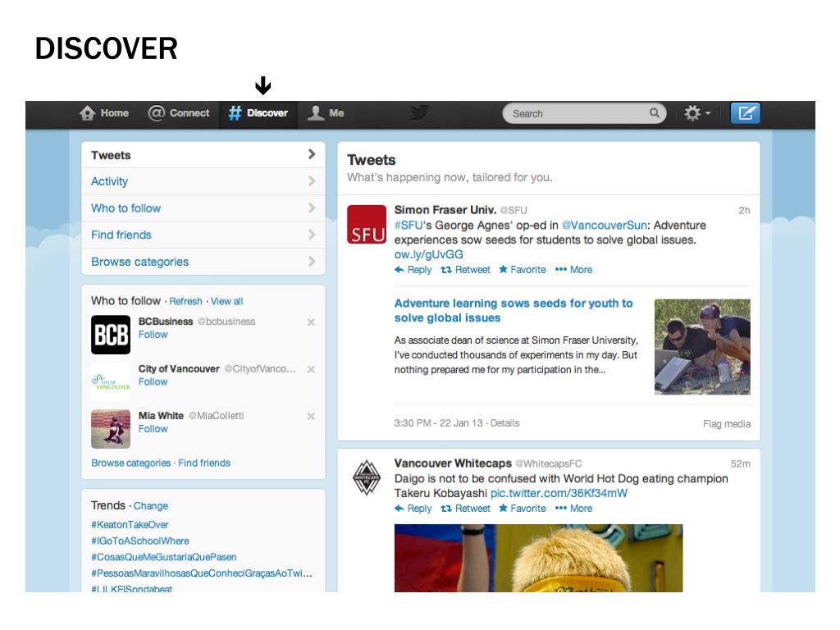The image size is (840, 630).
Task: Open Browse categories in the sidebar list
Action: pyautogui.click(x=203, y=262)
